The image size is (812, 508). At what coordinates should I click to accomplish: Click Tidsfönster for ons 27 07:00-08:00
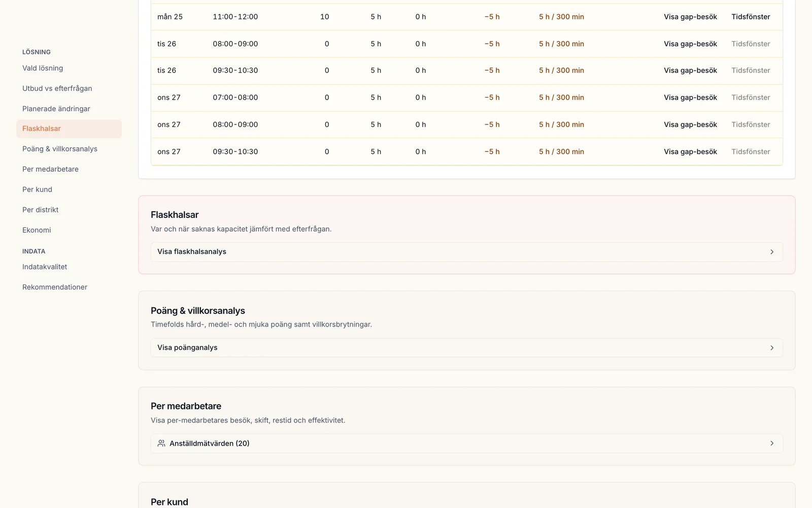pyautogui.click(x=751, y=98)
